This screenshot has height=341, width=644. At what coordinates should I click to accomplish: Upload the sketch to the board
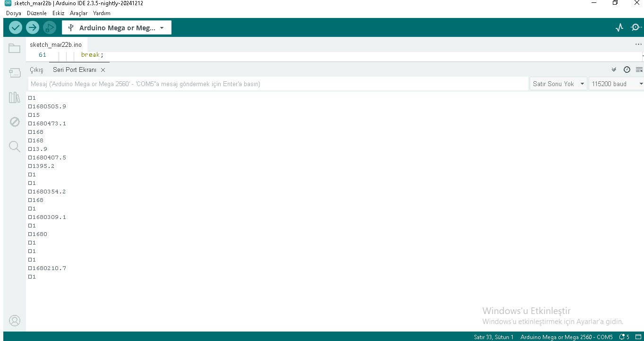pyautogui.click(x=32, y=27)
